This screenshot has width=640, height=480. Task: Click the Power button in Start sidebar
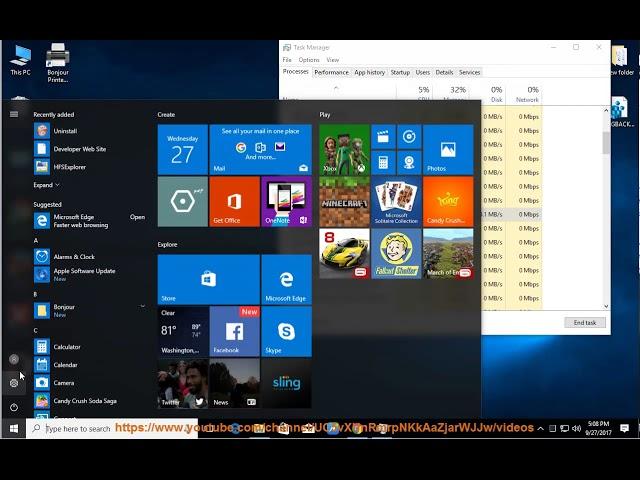click(14, 407)
